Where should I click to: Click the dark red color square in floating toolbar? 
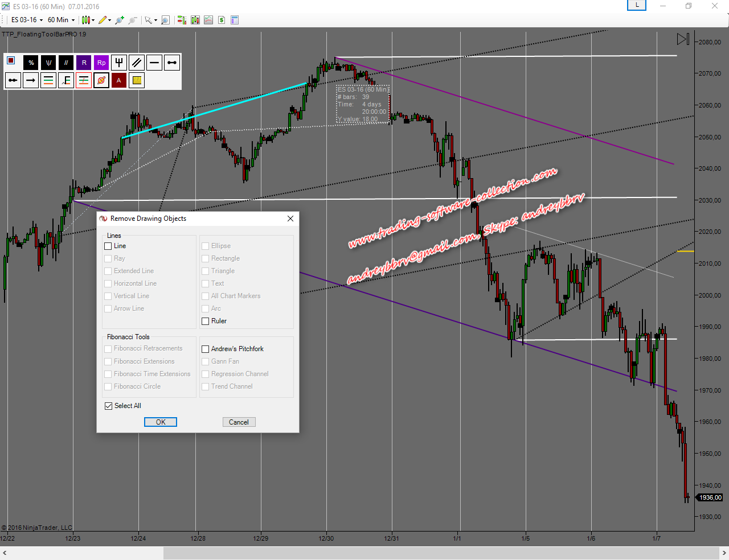[x=11, y=60]
